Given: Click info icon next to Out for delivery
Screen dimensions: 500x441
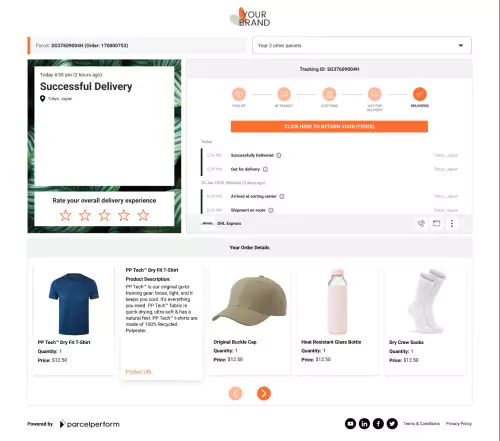Looking at the screenshot, I should pyautogui.click(x=265, y=169).
